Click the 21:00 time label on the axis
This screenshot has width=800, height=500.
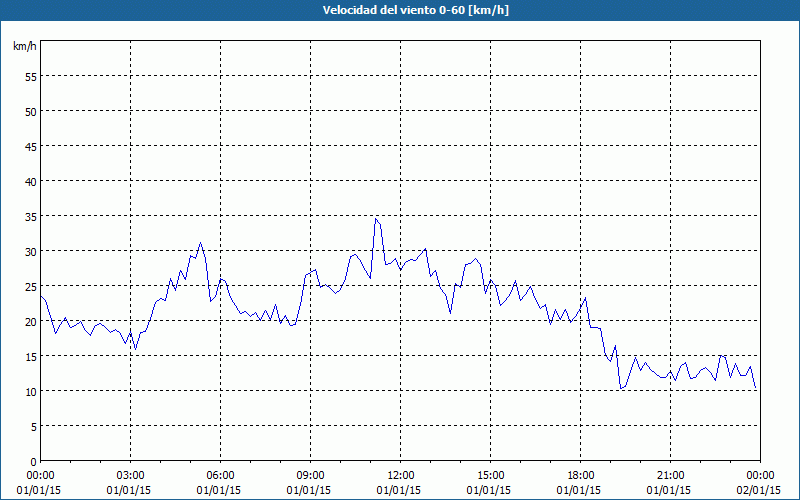[x=670, y=476]
